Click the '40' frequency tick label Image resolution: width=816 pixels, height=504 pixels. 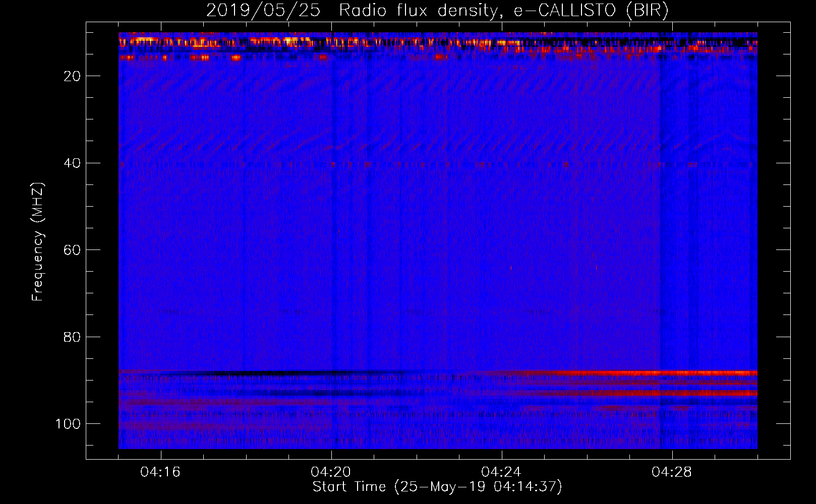tap(73, 163)
